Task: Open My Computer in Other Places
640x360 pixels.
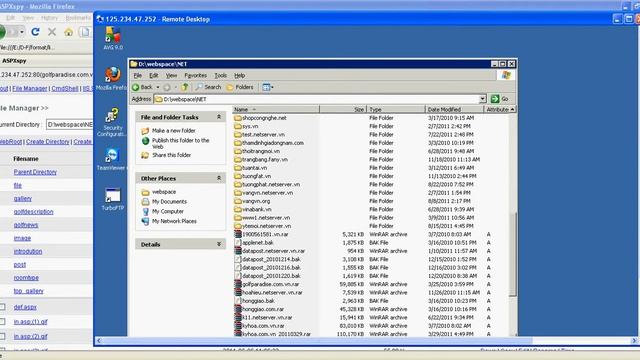Action: pyautogui.click(x=168, y=211)
